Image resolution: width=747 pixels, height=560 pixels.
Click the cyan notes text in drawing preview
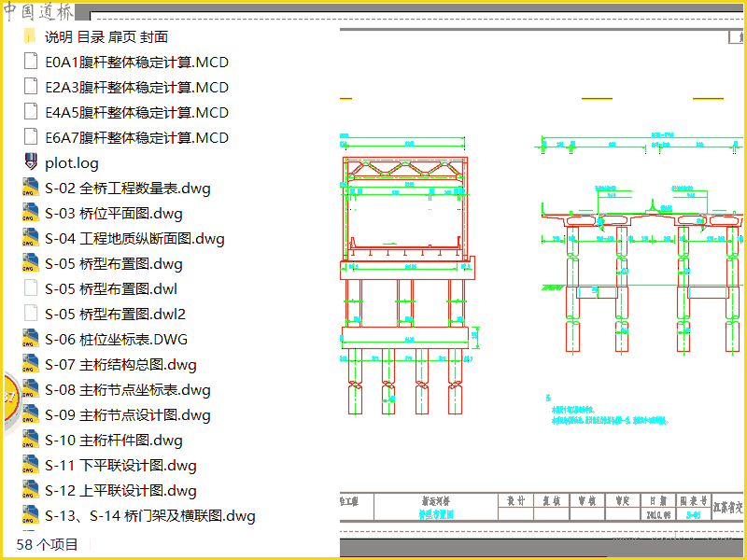(x=608, y=410)
